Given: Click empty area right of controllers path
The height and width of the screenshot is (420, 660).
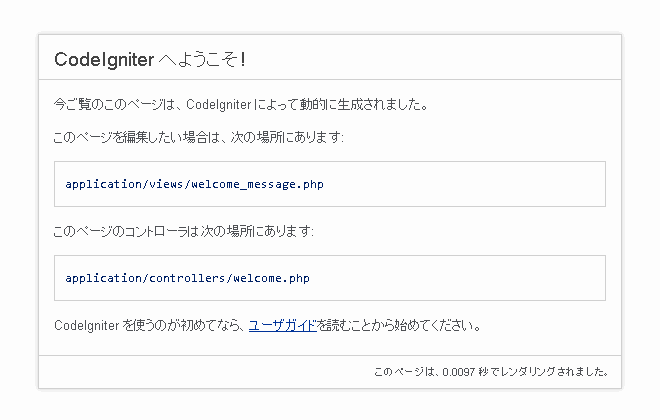Looking at the screenshot, I should [457, 278].
